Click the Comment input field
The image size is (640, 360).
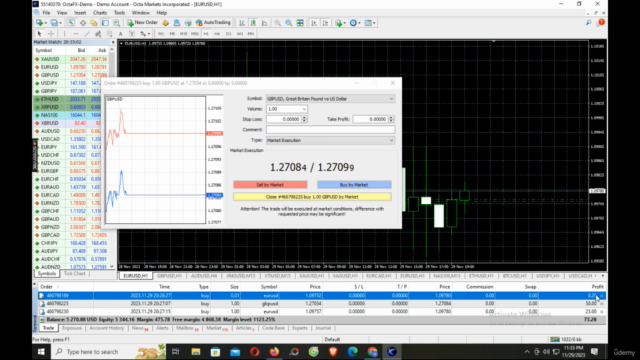coord(330,130)
